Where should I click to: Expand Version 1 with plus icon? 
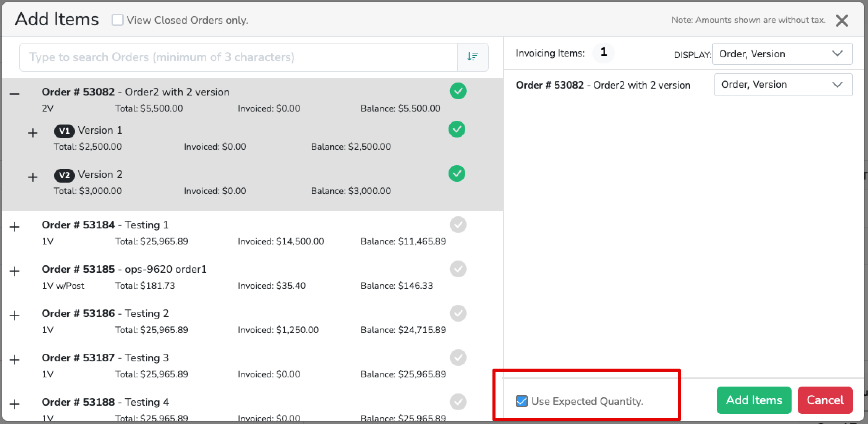[33, 133]
